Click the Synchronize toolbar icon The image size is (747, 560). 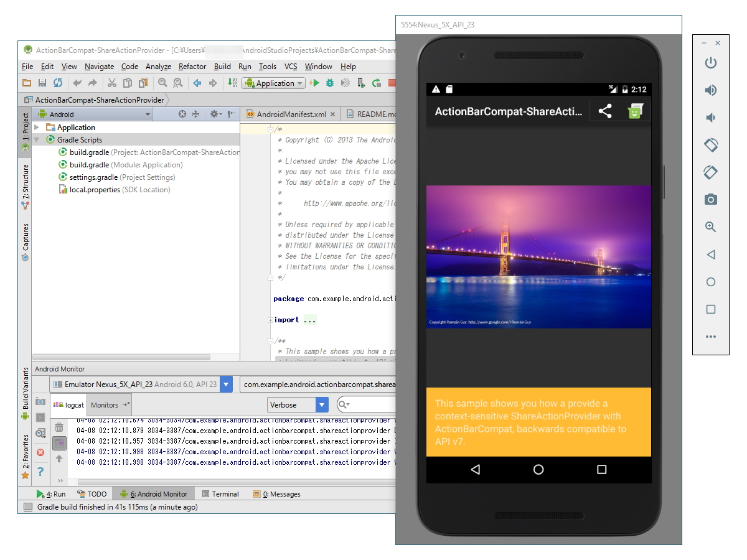57,83
